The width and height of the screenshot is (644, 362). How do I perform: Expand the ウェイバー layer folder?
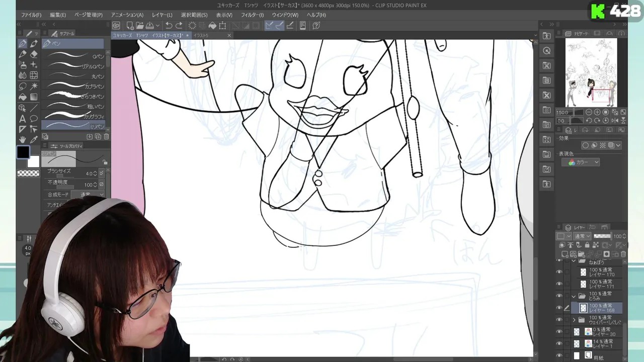point(574,320)
